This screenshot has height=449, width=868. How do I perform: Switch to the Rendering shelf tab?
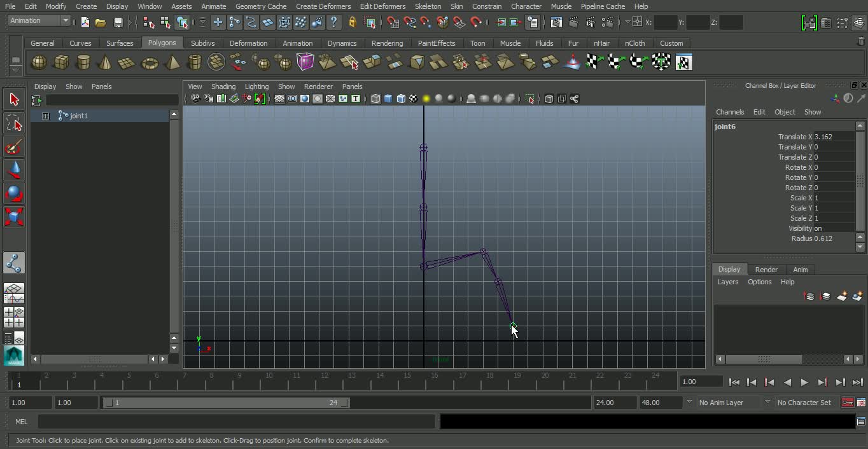(387, 43)
